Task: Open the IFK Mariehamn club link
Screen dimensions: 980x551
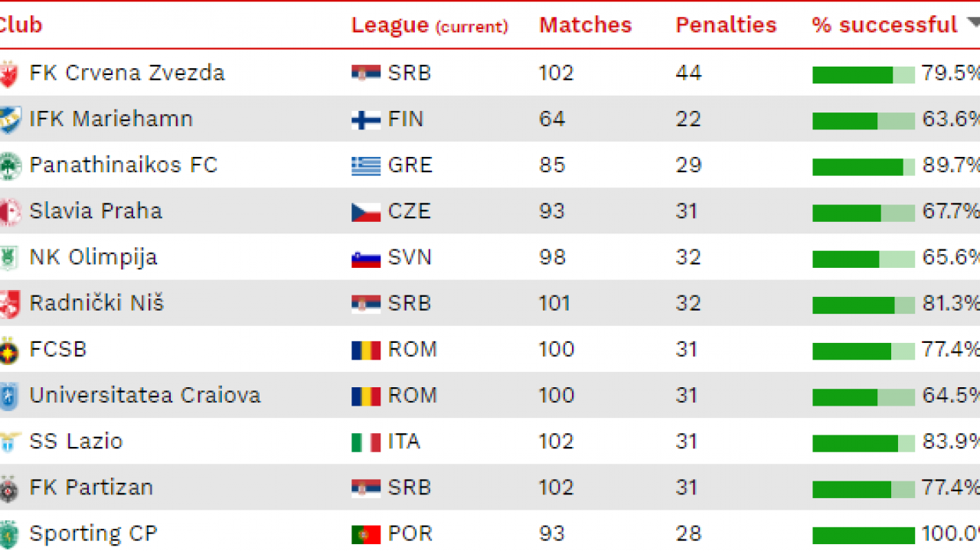Action: (111, 119)
